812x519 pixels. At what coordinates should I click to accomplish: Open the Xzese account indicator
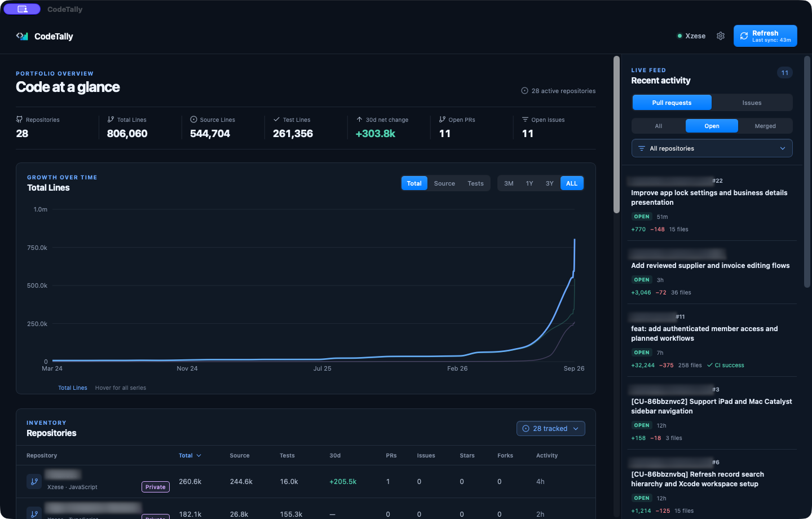[x=691, y=36]
